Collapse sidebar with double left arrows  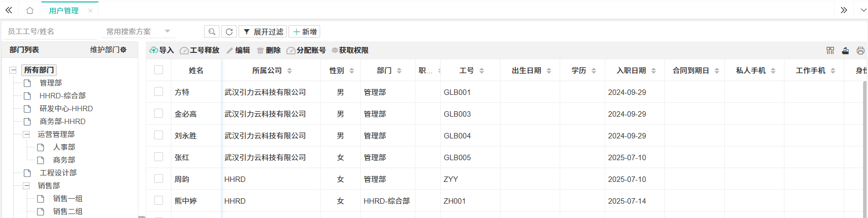[x=9, y=10]
